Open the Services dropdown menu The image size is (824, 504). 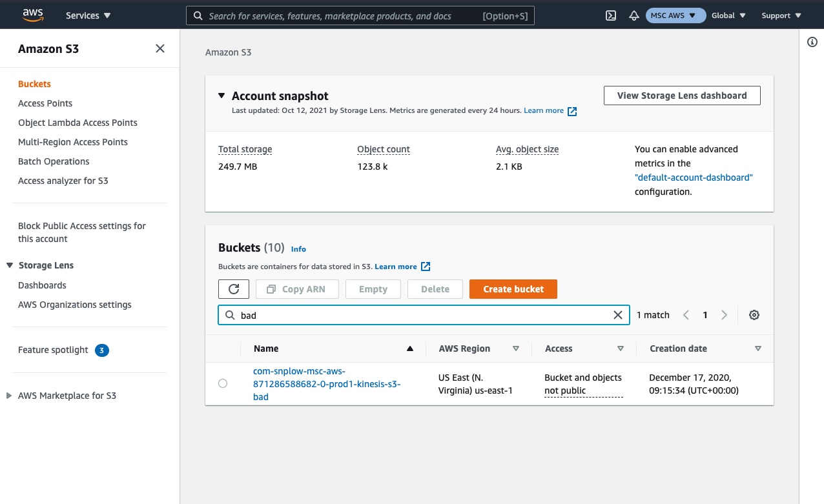pos(88,15)
